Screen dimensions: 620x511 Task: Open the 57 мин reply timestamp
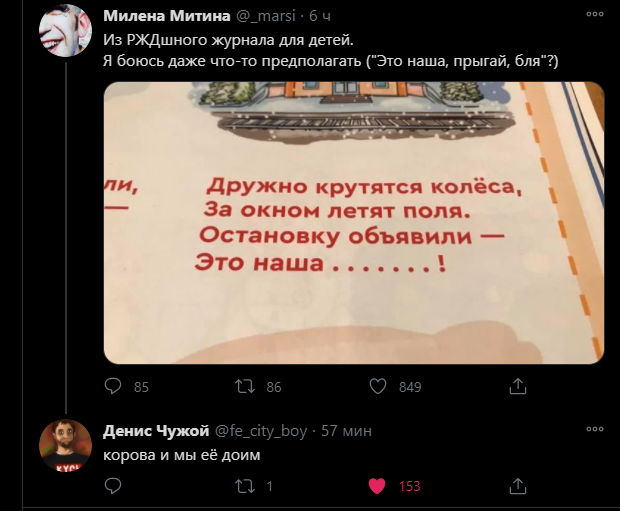click(x=346, y=431)
